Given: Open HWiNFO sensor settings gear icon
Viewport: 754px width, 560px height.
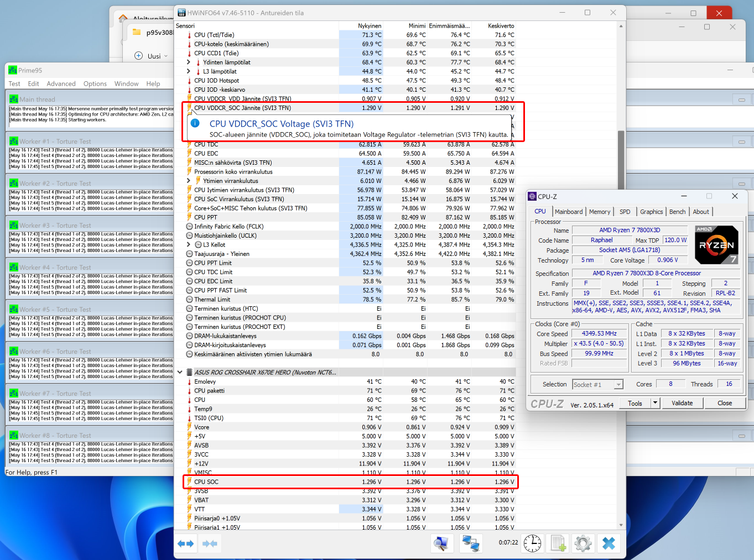Looking at the screenshot, I should (x=583, y=543).
